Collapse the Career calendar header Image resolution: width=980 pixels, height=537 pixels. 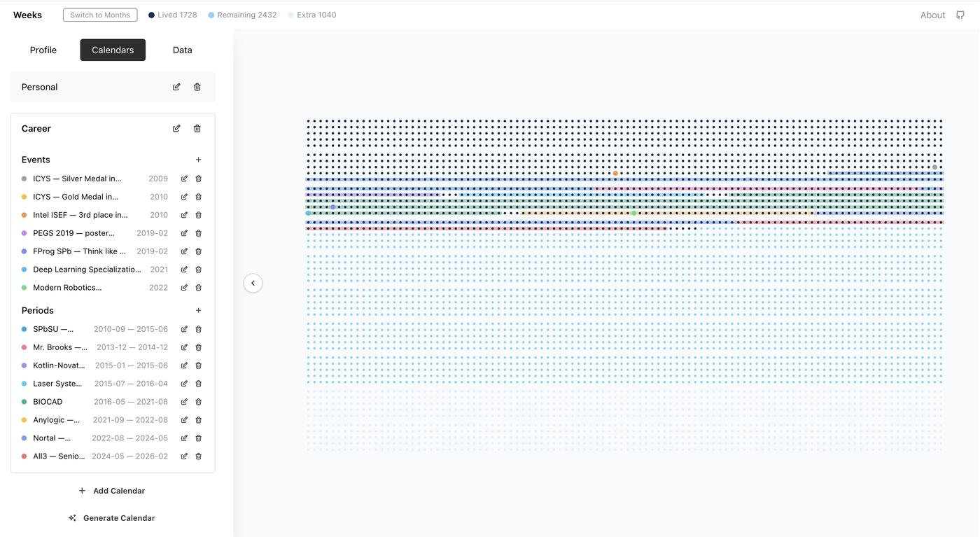pos(36,128)
